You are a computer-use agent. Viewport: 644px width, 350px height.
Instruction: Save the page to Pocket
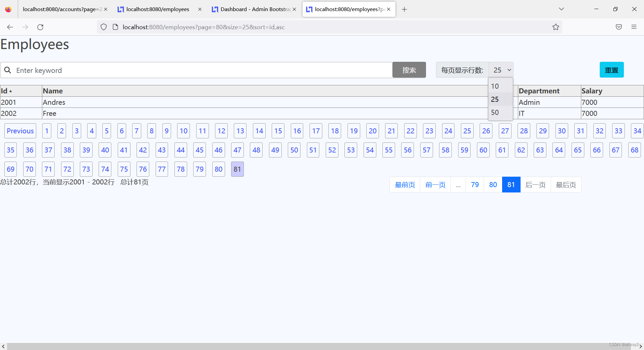tap(619, 27)
